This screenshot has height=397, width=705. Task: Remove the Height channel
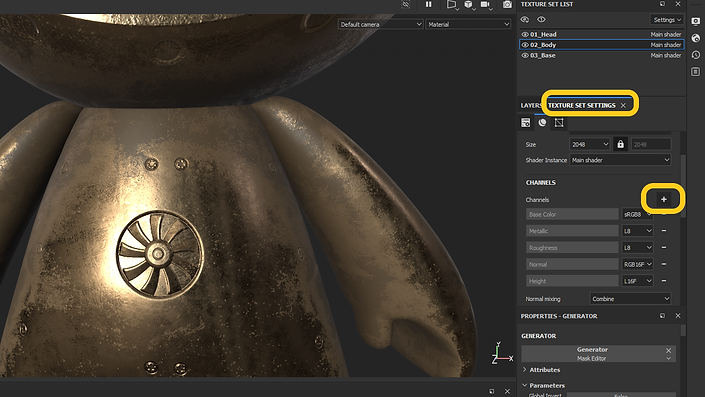click(x=664, y=281)
